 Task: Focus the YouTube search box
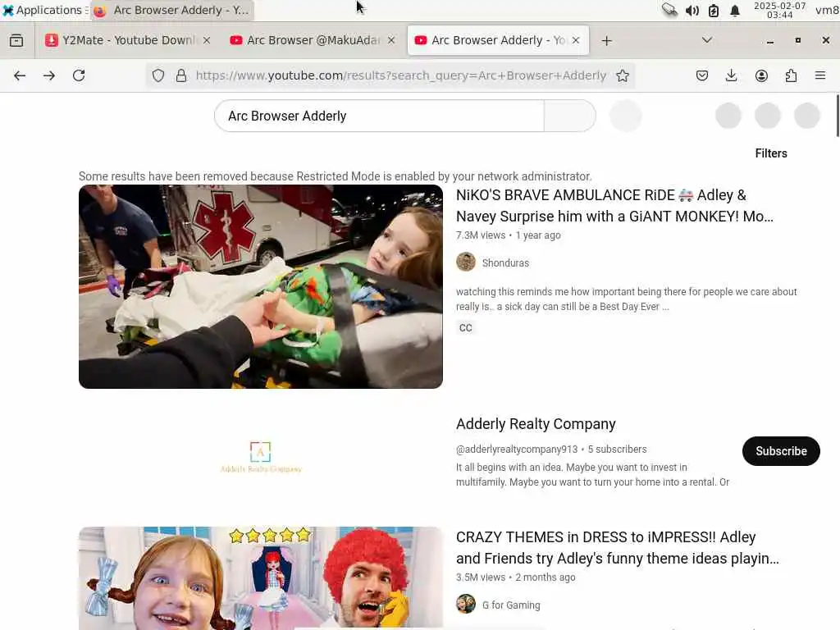(x=379, y=116)
